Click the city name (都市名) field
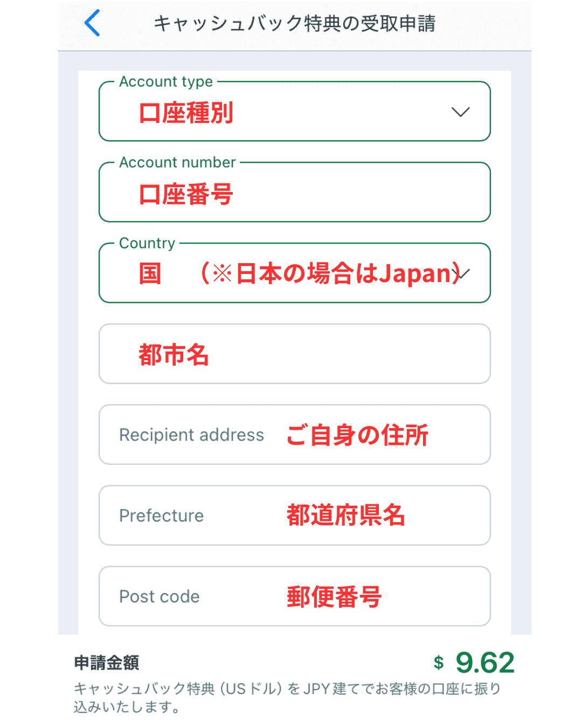 point(294,354)
